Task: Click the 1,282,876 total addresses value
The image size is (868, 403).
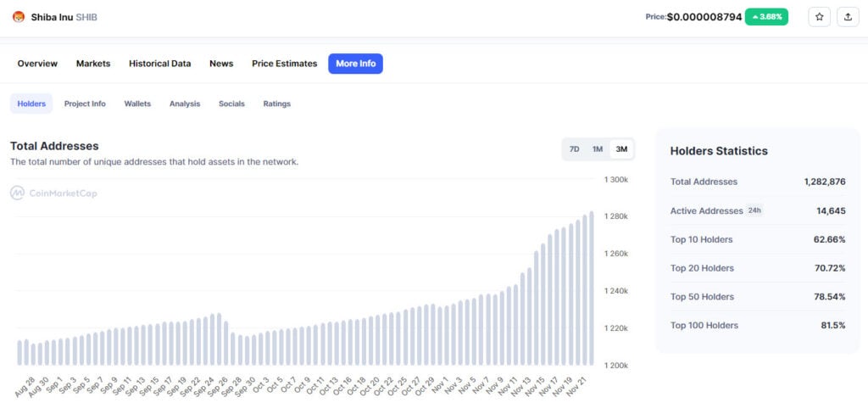Action: (825, 182)
